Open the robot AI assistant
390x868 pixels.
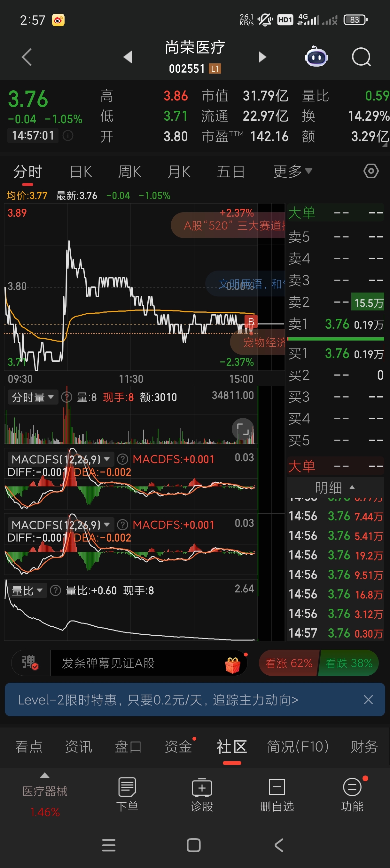(316, 57)
